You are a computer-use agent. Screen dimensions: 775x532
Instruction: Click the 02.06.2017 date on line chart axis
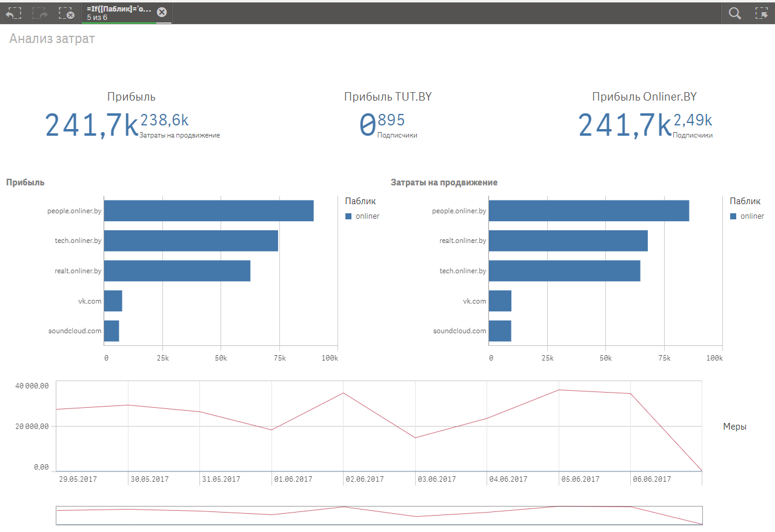coord(365,479)
